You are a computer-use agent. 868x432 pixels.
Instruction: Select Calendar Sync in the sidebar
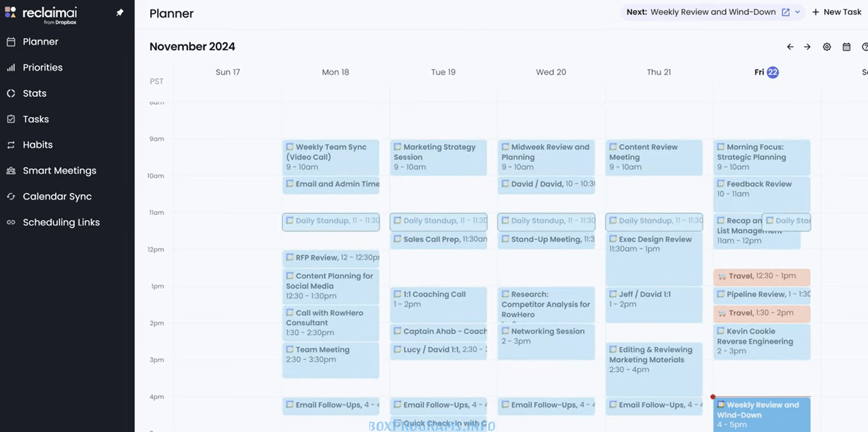click(57, 196)
